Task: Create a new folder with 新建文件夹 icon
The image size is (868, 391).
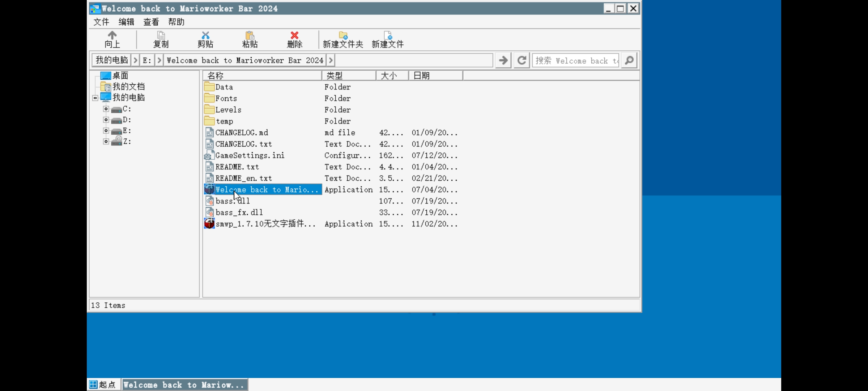Action: click(x=343, y=35)
